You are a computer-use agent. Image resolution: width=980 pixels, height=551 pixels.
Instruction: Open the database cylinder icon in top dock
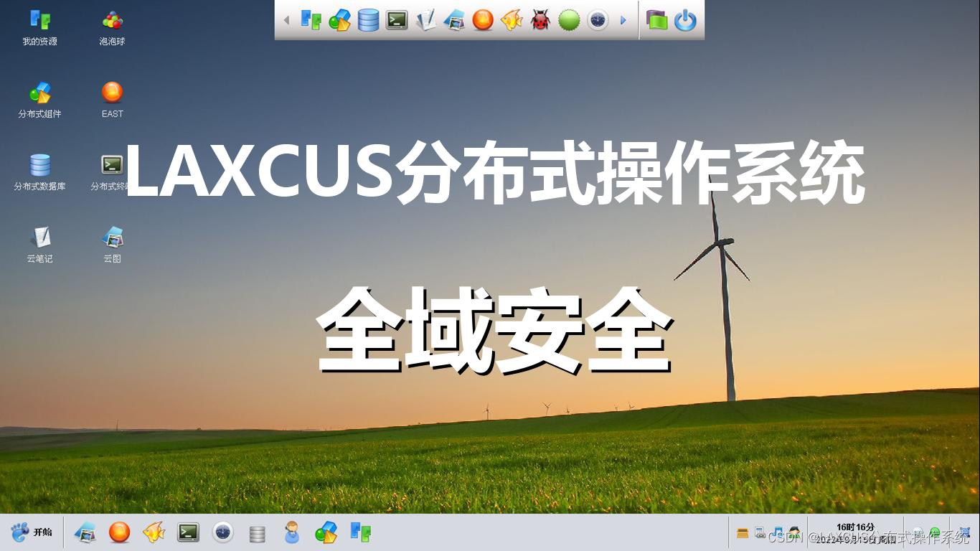tap(368, 20)
